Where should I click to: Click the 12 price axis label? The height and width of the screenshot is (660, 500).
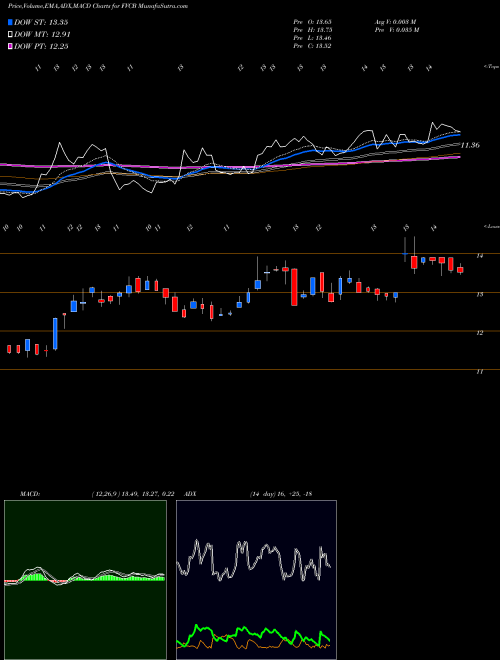479,333
